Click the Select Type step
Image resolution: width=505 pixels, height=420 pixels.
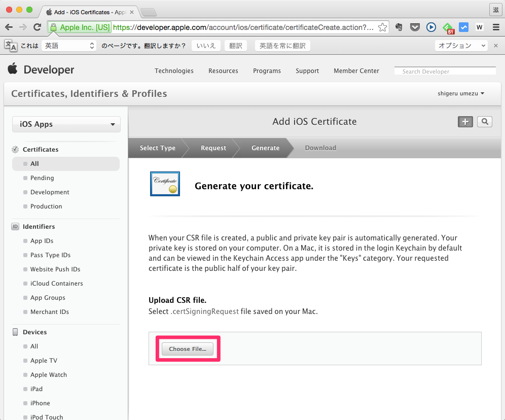(x=158, y=148)
